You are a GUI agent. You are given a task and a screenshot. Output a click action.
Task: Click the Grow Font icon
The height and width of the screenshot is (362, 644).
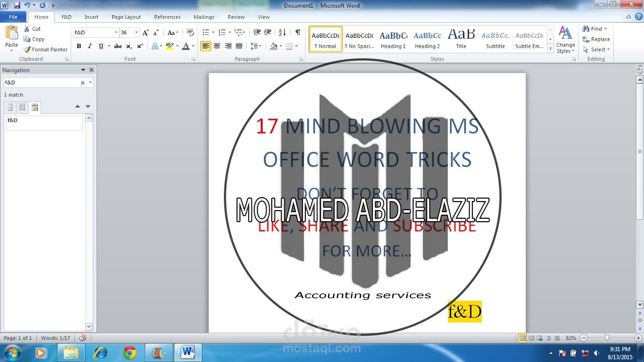click(146, 33)
